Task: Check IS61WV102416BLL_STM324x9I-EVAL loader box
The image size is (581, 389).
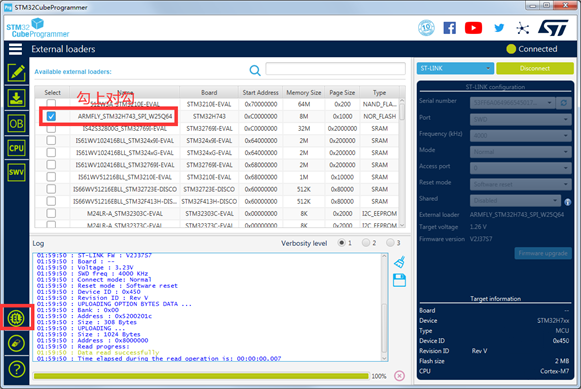Action: pos(51,140)
